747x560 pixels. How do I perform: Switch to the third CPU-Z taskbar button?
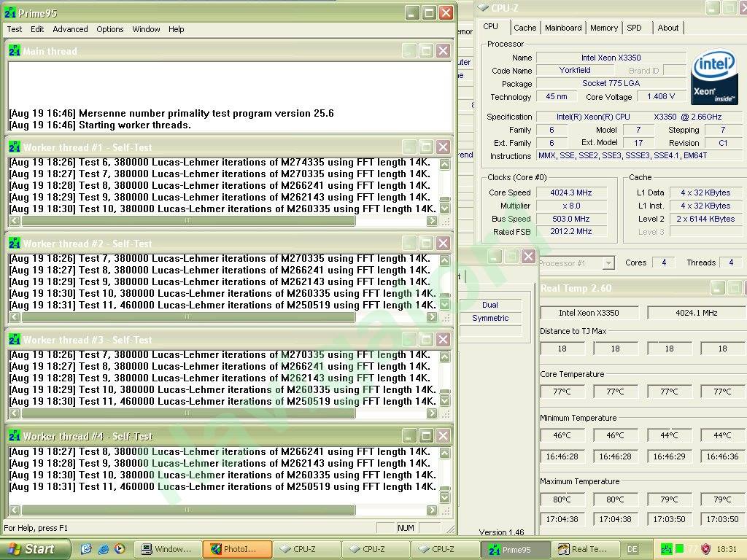click(x=445, y=549)
